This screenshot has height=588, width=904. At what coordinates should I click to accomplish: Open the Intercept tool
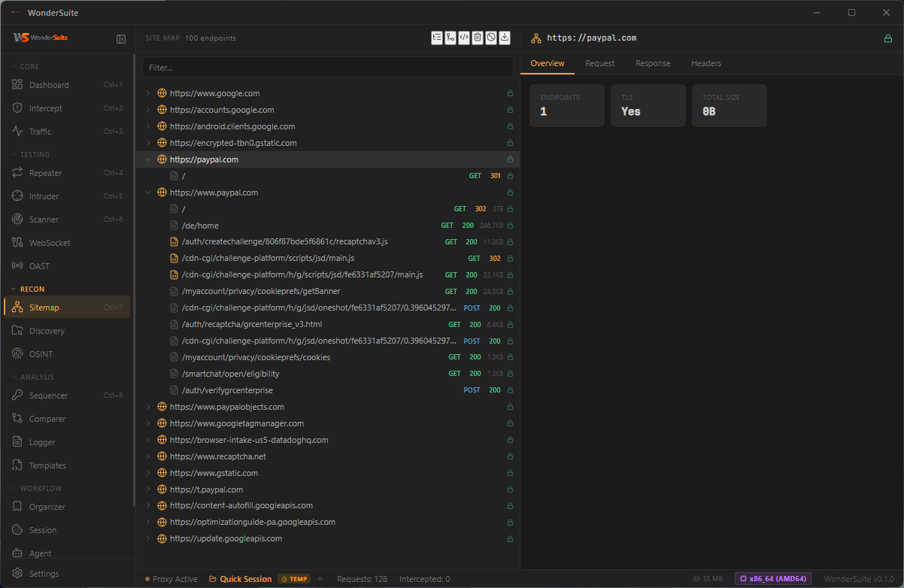(x=67, y=108)
